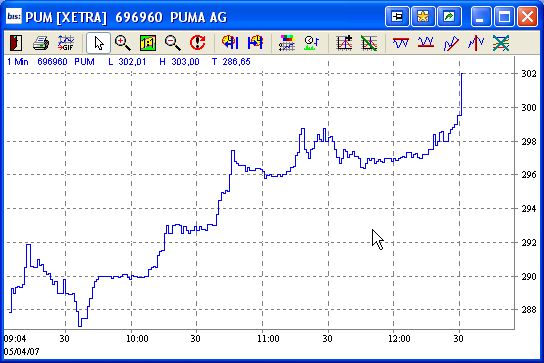
Task: Click the pie chart with left arrow
Action: pyautogui.click(x=230, y=43)
